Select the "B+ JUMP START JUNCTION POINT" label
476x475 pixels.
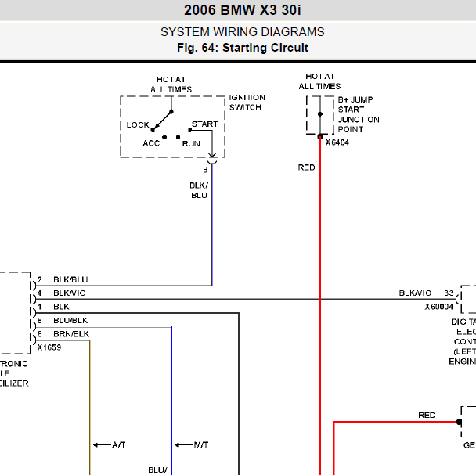[359, 114]
